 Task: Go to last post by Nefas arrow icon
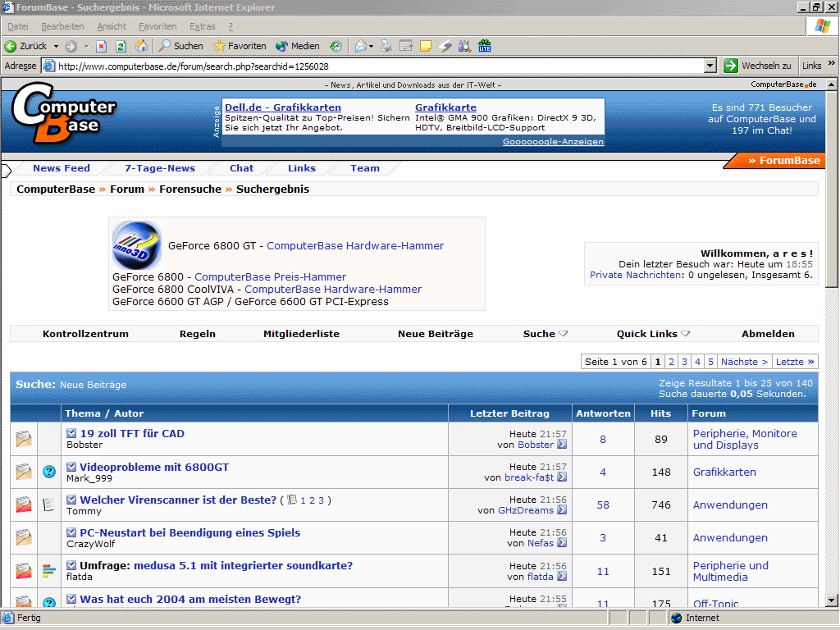click(561, 543)
